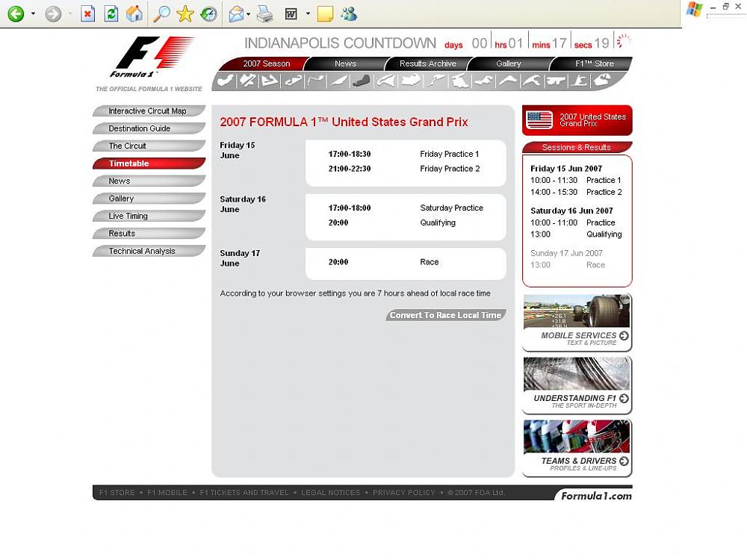The height and width of the screenshot is (560, 747).
Task: Open Gallery in the left sidebar
Action: [x=149, y=199]
